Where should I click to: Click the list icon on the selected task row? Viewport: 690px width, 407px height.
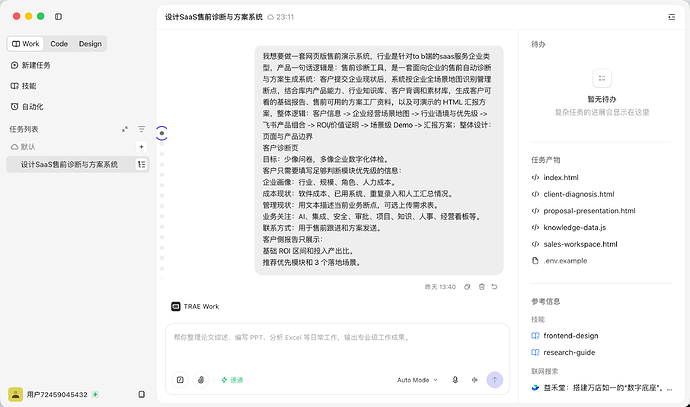(141, 164)
